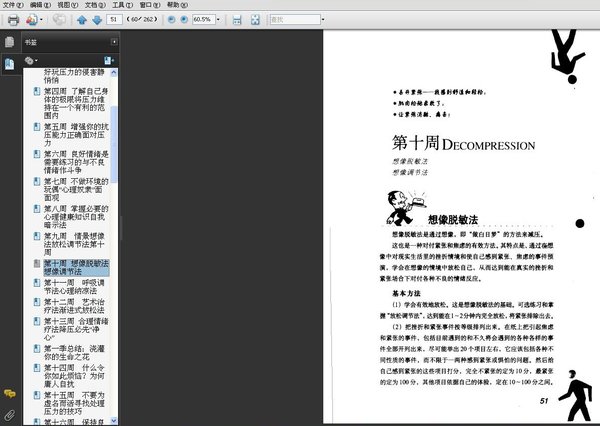Click bookmark icon beside 第九周 entry

click(37, 236)
